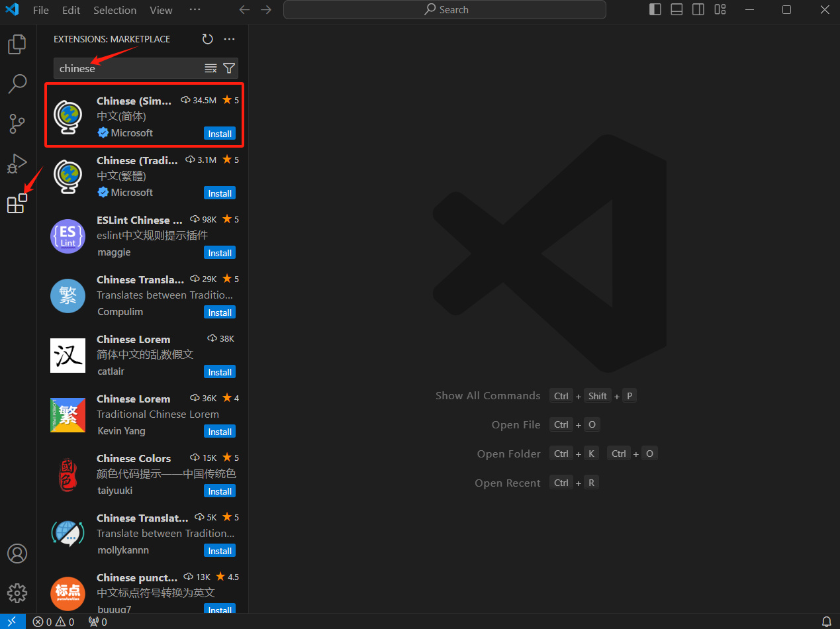
Task: Toggle the secondary side bar layout icon
Action: pos(698,10)
